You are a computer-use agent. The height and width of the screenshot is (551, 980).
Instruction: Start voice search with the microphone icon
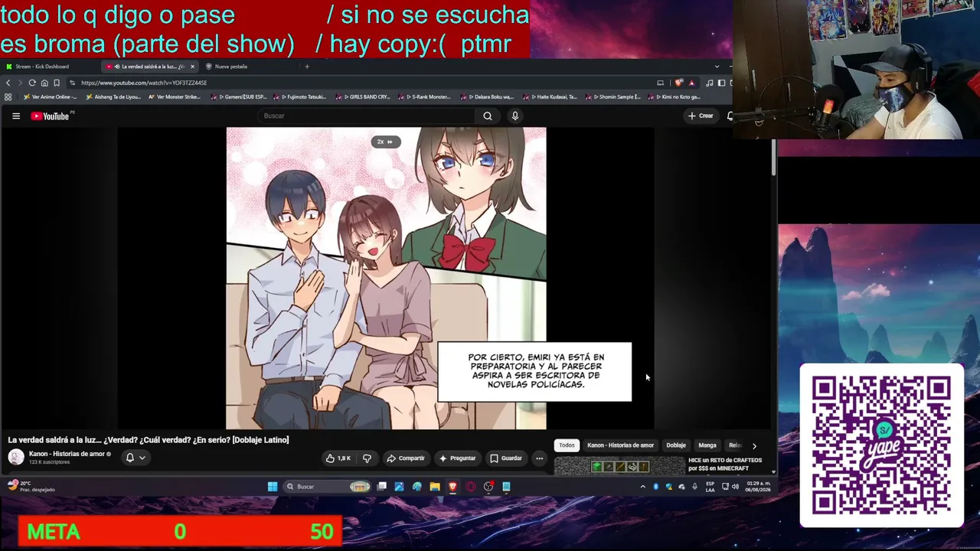[515, 116]
